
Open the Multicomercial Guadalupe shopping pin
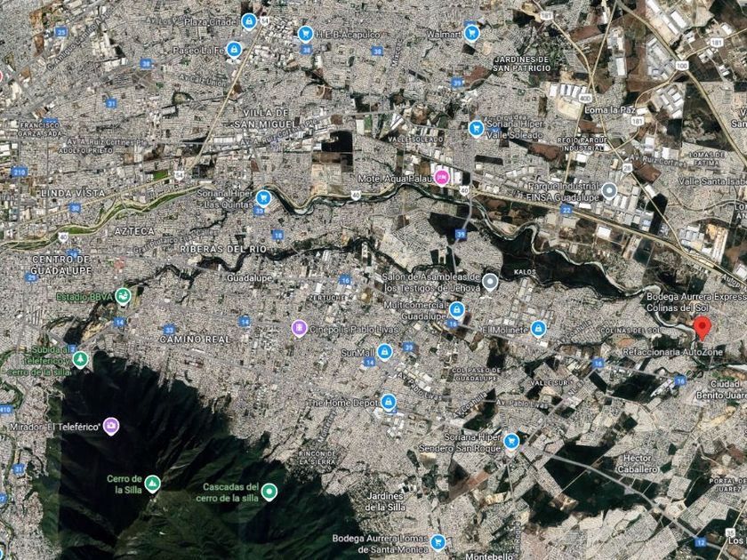pyautogui.click(x=456, y=309)
